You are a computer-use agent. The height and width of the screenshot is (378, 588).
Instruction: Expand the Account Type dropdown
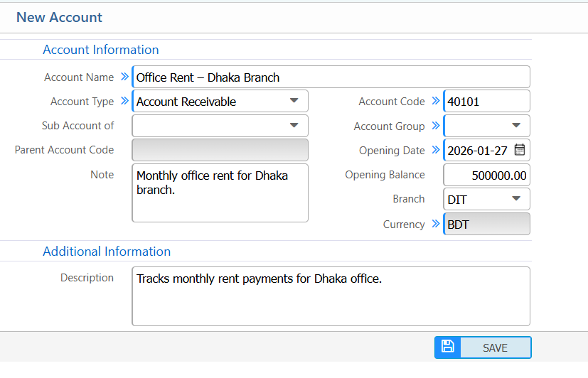pos(294,101)
